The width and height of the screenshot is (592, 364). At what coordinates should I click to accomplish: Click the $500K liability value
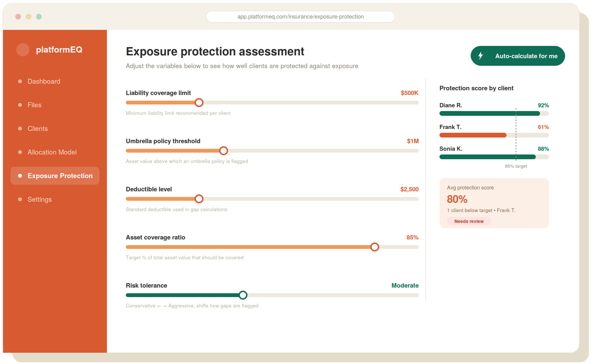pyautogui.click(x=409, y=93)
